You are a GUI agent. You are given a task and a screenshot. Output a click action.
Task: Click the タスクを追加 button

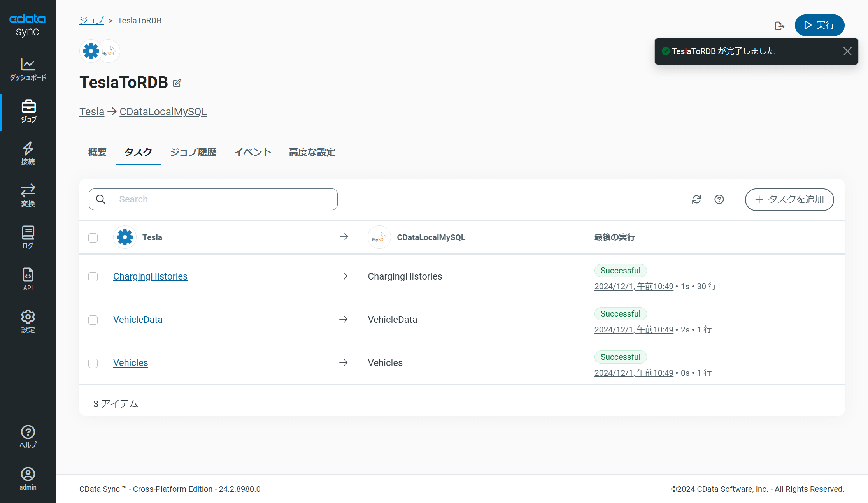click(789, 199)
